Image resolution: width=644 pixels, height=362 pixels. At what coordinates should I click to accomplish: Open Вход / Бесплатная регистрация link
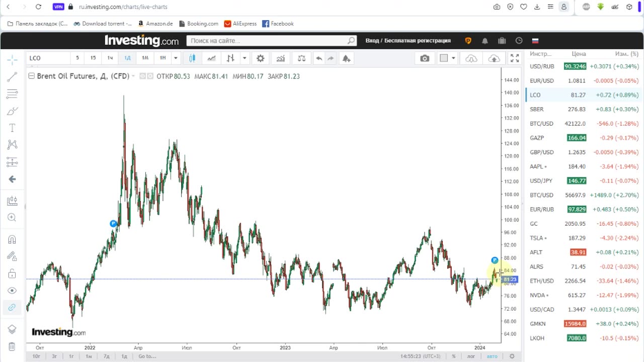(408, 41)
